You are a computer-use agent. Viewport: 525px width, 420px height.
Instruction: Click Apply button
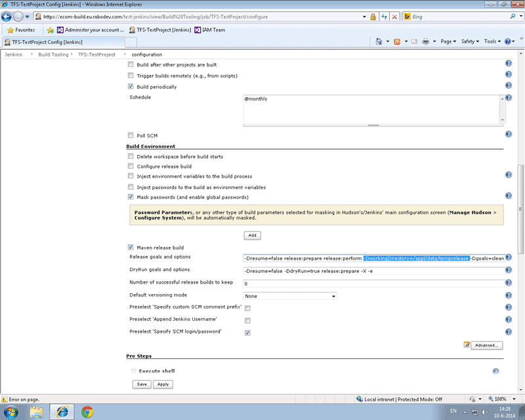pyautogui.click(x=163, y=385)
